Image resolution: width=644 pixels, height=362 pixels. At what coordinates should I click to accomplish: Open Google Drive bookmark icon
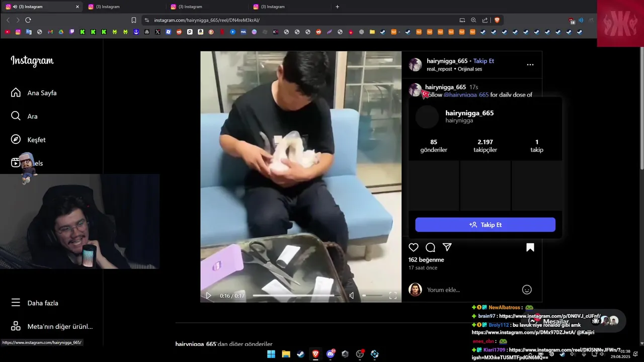61,32
